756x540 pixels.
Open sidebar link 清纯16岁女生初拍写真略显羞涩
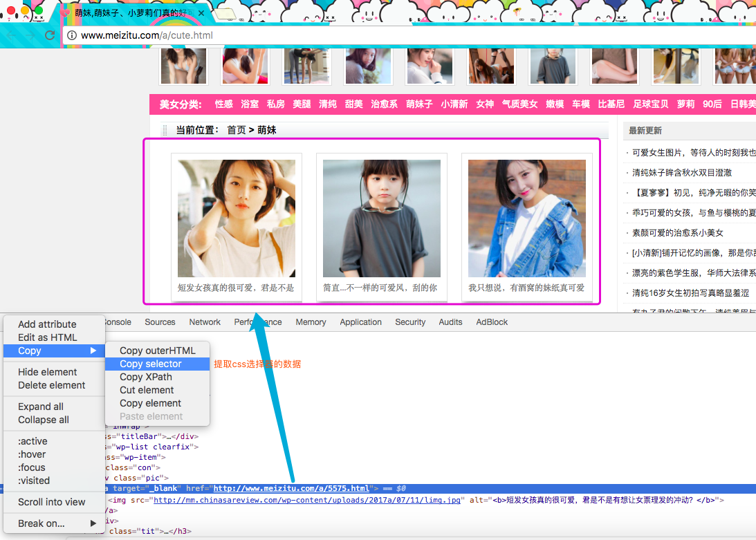690,293
